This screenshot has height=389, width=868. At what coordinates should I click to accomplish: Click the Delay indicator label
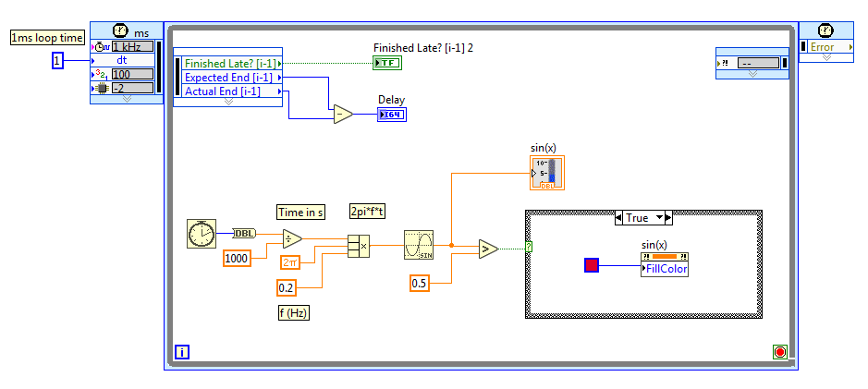click(391, 100)
